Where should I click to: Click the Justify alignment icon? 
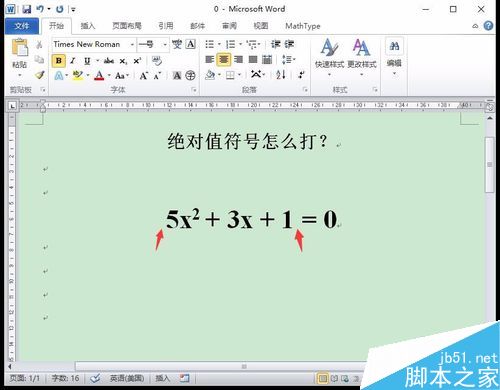click(x=253, y=60)
